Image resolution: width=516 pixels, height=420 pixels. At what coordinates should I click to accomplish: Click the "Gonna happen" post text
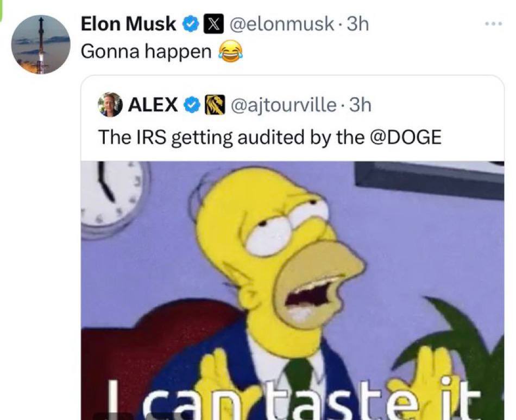point(146,52)
